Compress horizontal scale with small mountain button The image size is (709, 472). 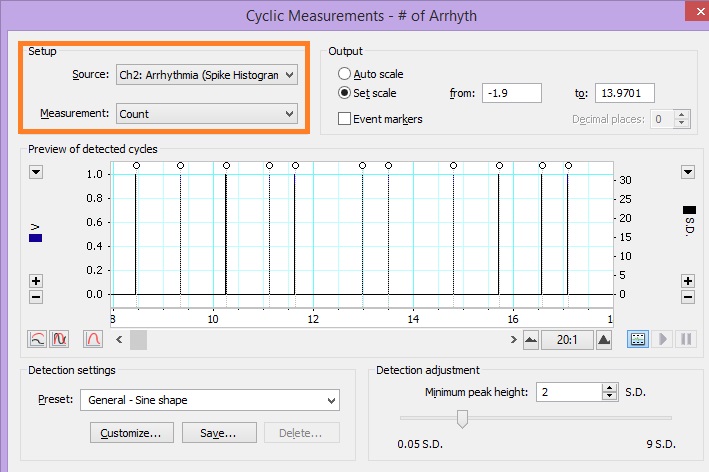(x=530, y=340)
